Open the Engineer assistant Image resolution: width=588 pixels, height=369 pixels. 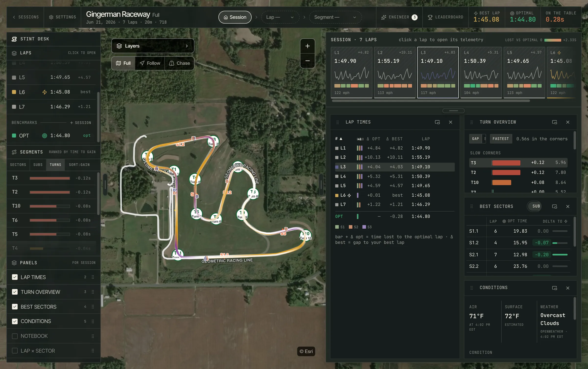(x=399, y=17)
